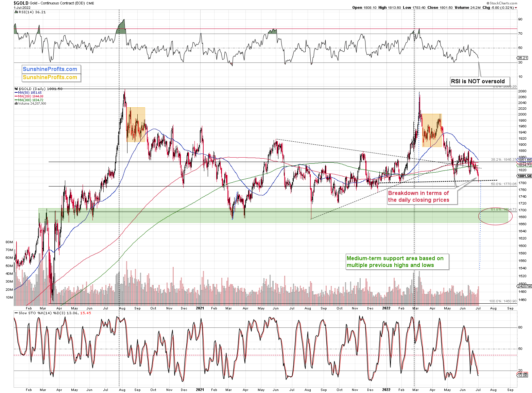Image resolution: width=532 pixels, height=393 pixels.
Task: Click the 'Chg -5.80 (-0.32%)' value
Action: (498, 7)
